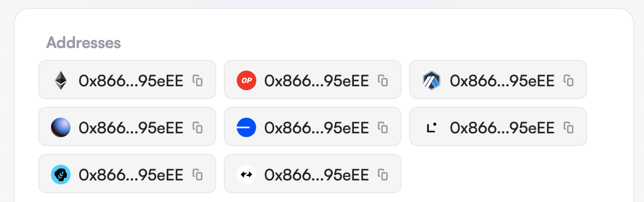
Task: Select the Arbitrum address text 0x866...95eEE
Action: pos(502,80)
